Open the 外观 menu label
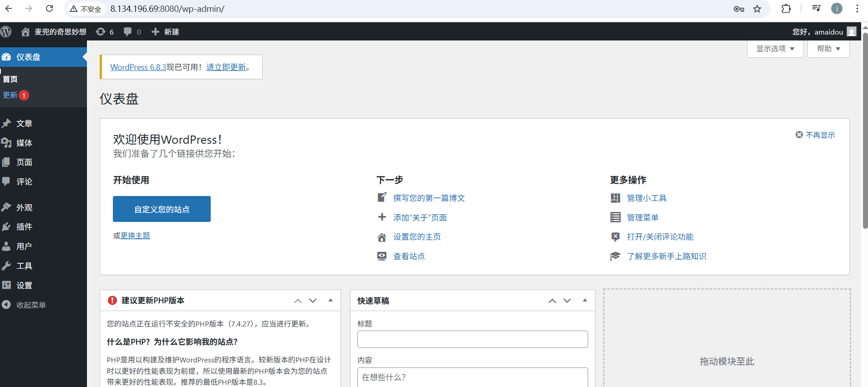This screenshot has height=387, width=868. [x=25, y=207]
